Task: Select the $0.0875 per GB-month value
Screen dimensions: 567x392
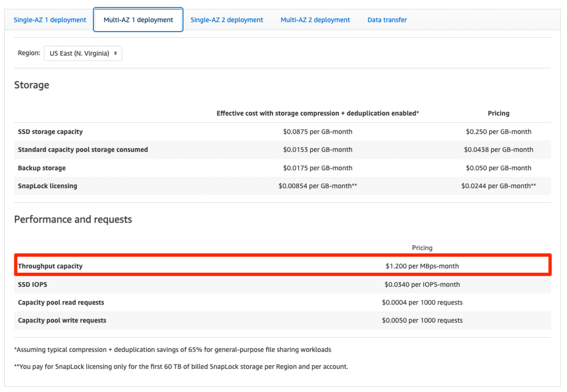Action: [318, 132]
